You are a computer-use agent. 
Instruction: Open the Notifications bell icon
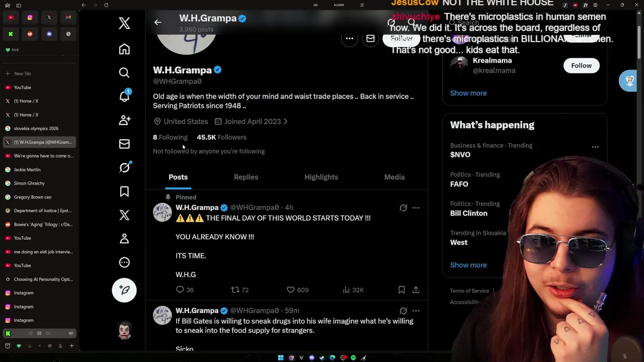124,96
